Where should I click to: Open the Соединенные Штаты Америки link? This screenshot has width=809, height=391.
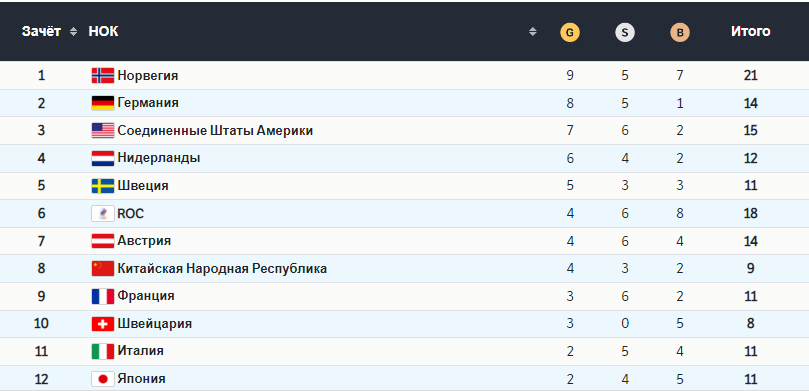pyautogui.click(x=215, y=131)
